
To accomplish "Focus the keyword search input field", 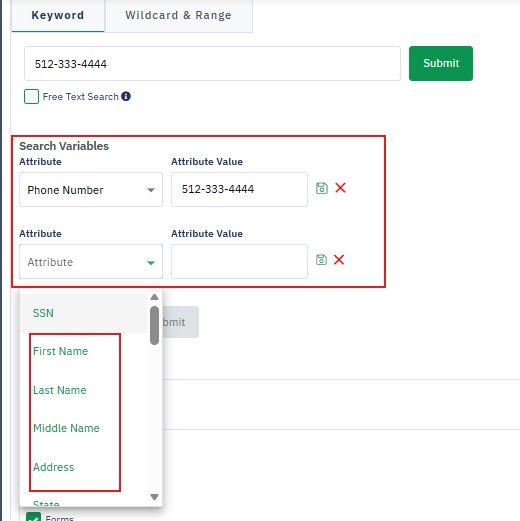I will pyautogui.click(x=212, y=63).
